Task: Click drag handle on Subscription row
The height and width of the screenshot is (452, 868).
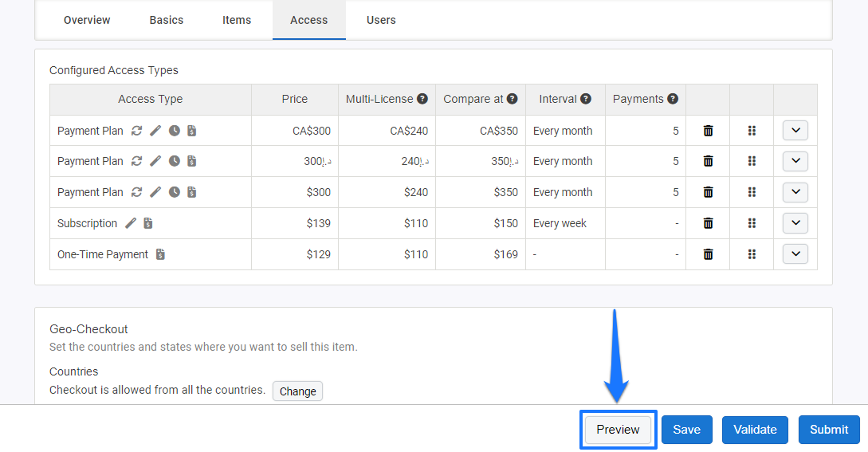Action: (x=752, y=223)
